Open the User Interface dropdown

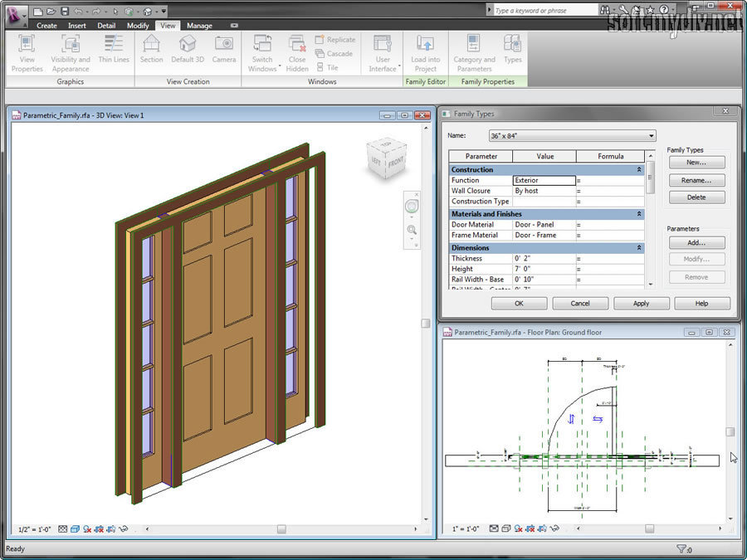point(383,50)
